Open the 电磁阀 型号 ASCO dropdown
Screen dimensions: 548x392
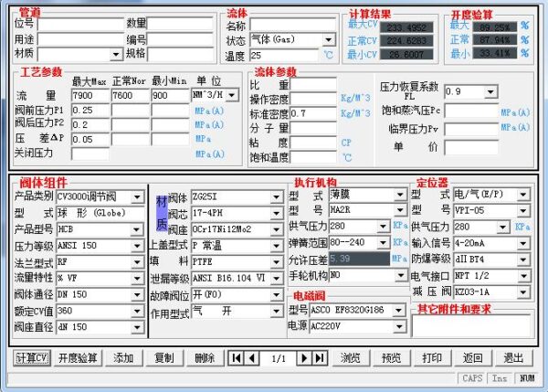pyautogui.click(x=398, y=310)
